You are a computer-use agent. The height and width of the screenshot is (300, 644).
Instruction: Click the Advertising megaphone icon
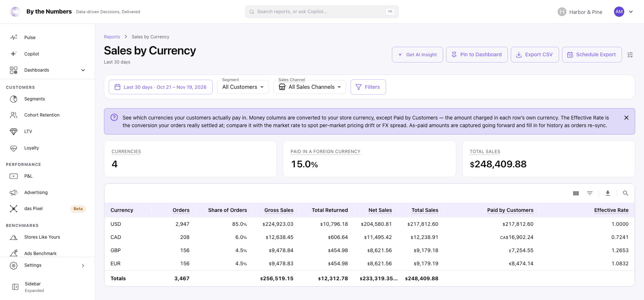click(x=14, y=193)
